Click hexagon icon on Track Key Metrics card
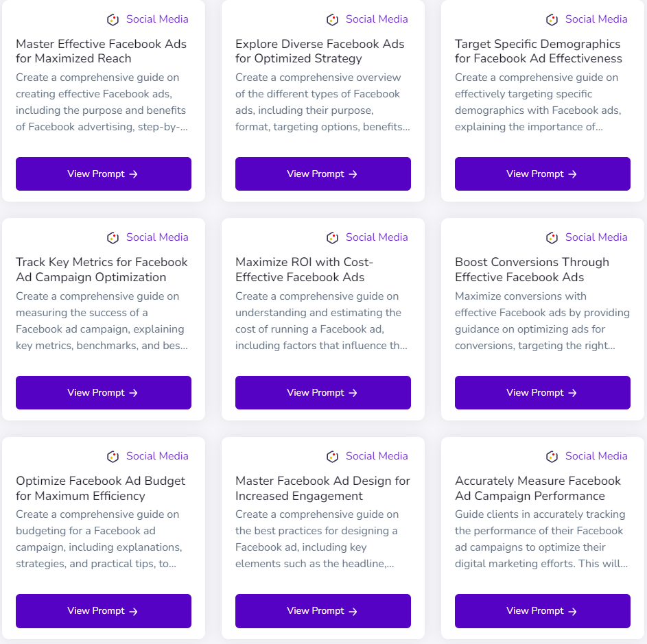 (x=113, y=238)
